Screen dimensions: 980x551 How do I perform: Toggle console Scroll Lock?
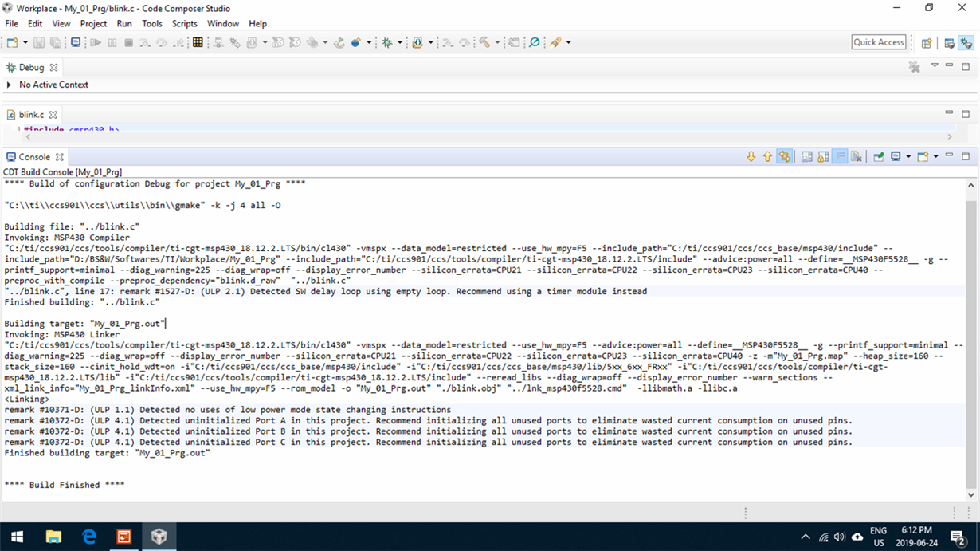click(823, 157)
